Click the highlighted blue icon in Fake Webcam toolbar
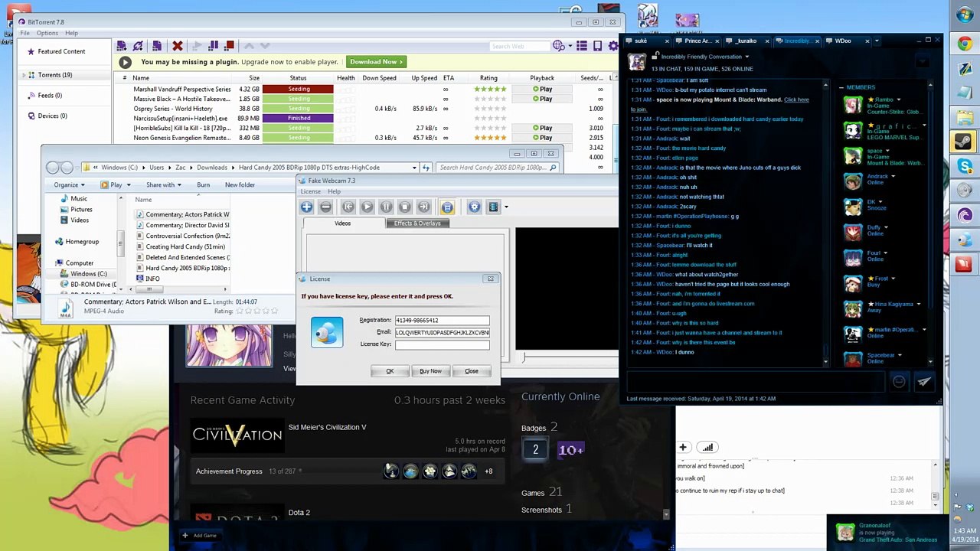 448,207
